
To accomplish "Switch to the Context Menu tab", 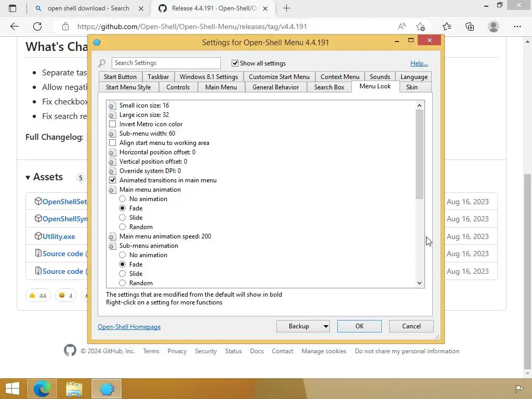I will point(340,77).
